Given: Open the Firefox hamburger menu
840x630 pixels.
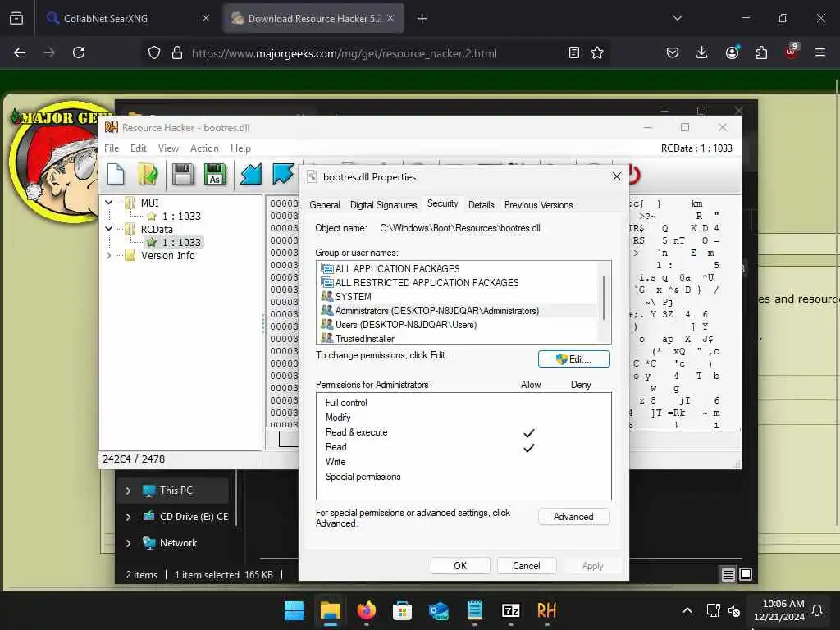Looking at the screenshot, I should (820, 52).
